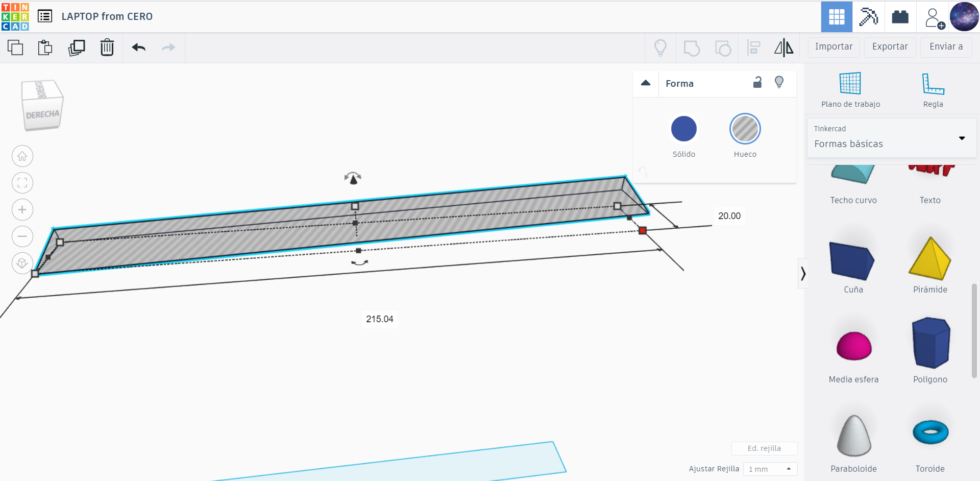Viewport: 980px width, 481px height.
Task: Click the 215.04 length dimension
Action: click(x=380, y=319)
